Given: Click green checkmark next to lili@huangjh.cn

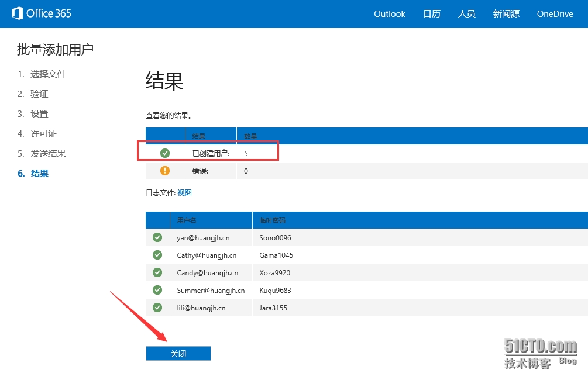Looking at the screenshot, I should tap(157, 308).
